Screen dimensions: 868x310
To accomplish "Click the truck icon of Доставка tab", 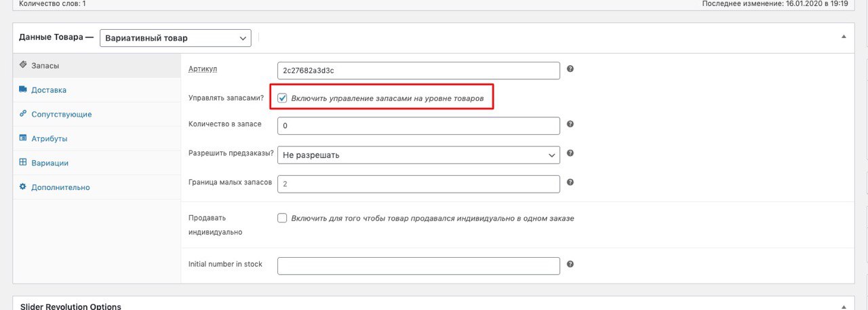I will tap(23, 90).
